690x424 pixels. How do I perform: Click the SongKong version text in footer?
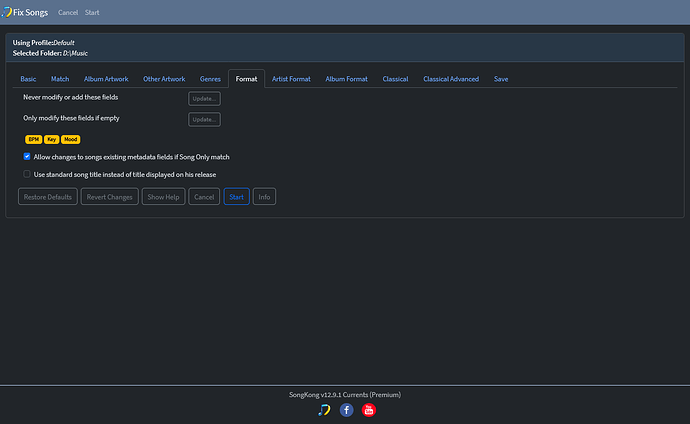pyautogui.click(x=345, y=395)
